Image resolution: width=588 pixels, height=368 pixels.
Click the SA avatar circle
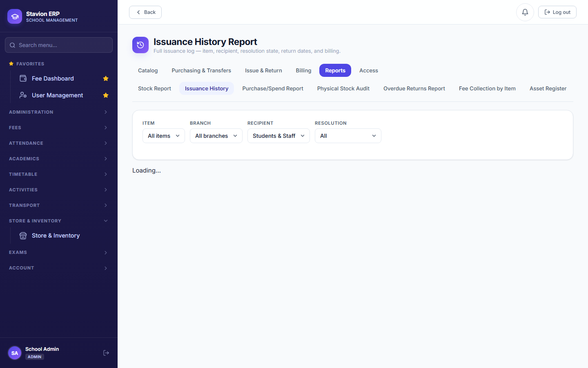point(15,353)
